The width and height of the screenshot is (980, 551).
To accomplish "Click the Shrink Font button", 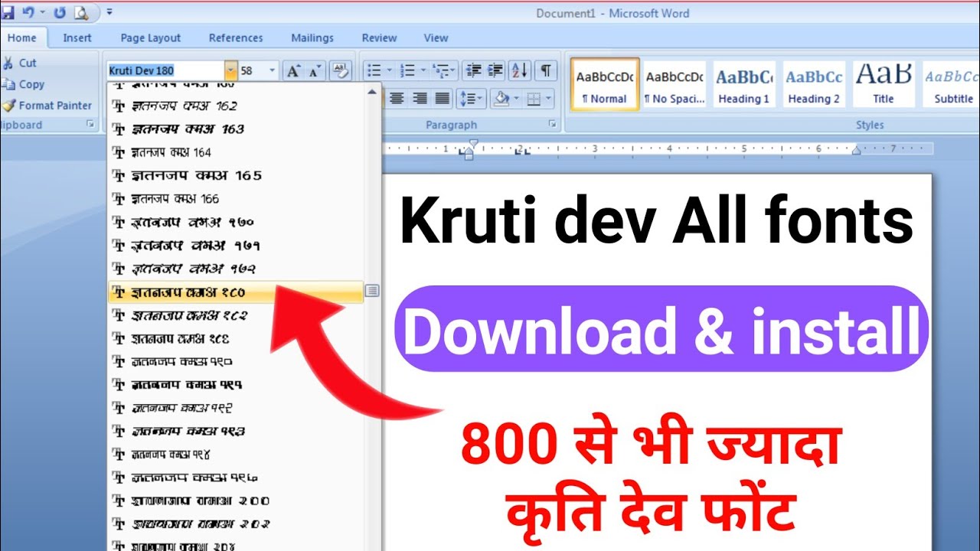I will tap(315, 70).
